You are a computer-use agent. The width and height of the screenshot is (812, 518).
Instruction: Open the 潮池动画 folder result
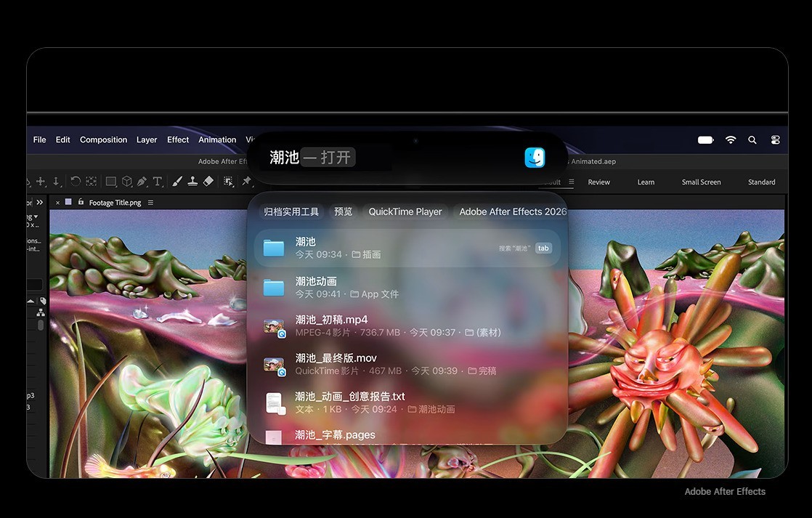coord(407,288)
